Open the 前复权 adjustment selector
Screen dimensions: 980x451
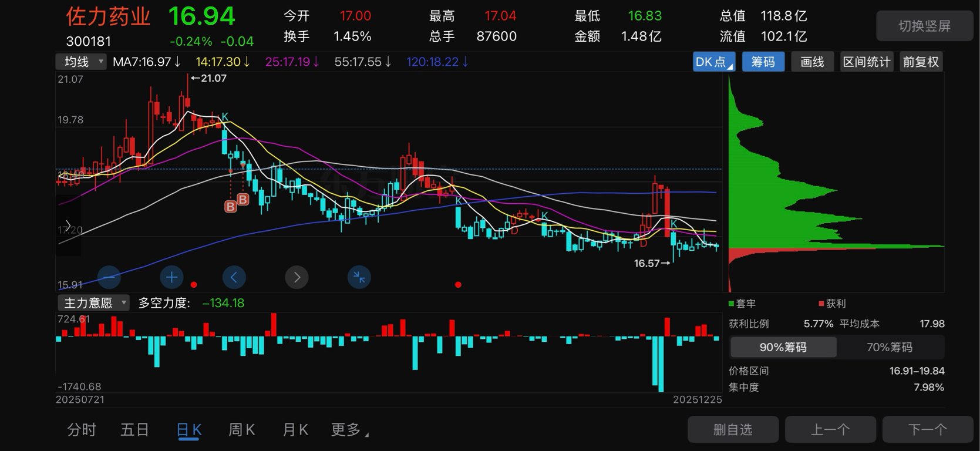(921, 62)
